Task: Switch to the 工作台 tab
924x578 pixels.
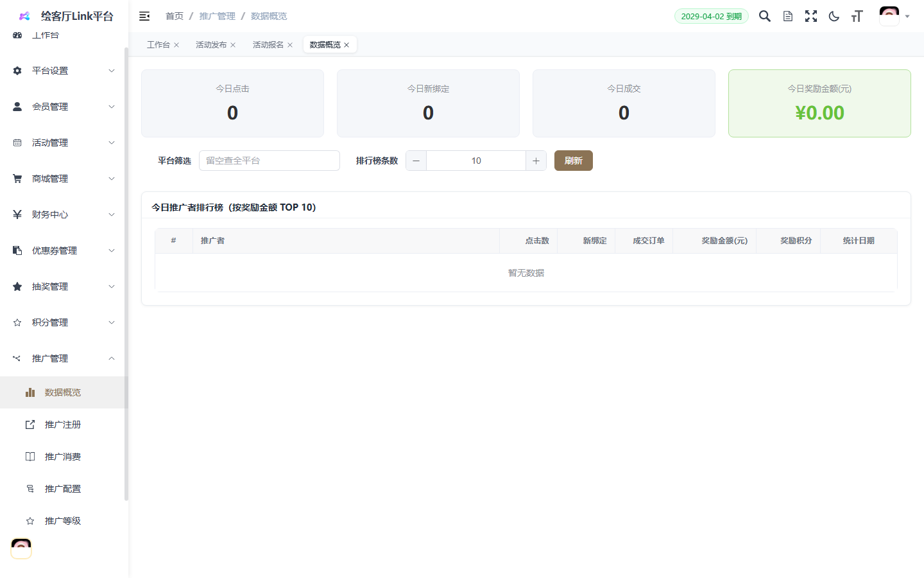Action: [158, 45]
